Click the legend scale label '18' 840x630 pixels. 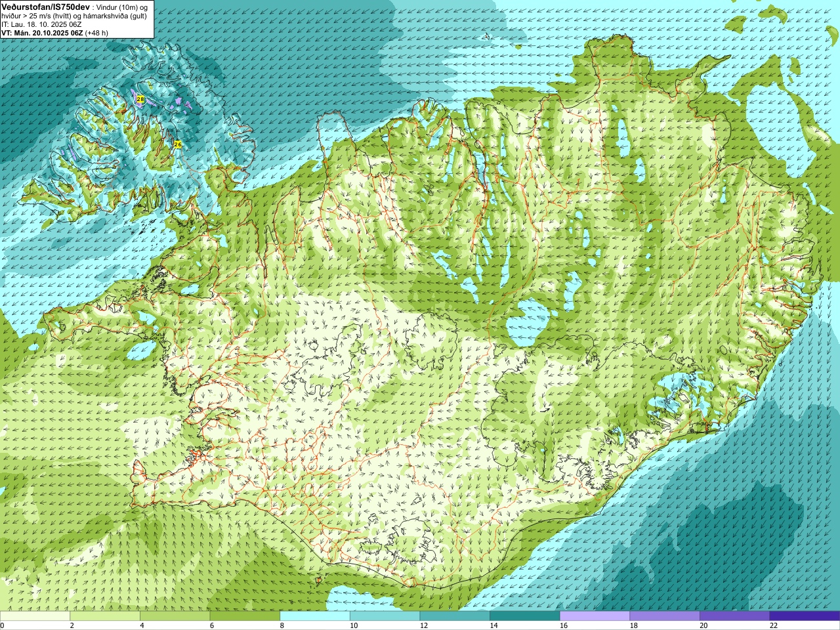click(x=634, y=625)
